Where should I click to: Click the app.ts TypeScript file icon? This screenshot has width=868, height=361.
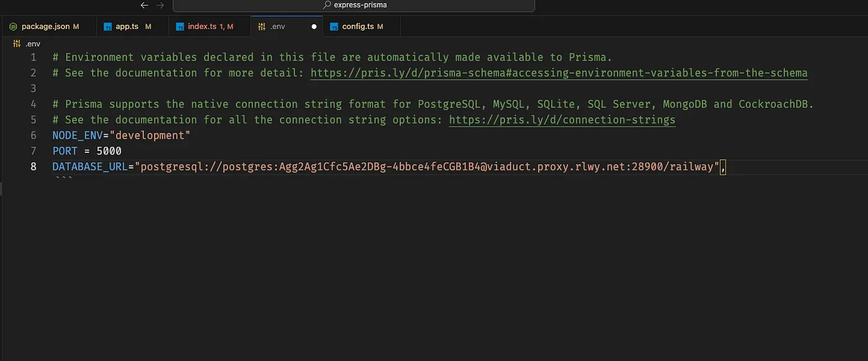coord(108,27)
